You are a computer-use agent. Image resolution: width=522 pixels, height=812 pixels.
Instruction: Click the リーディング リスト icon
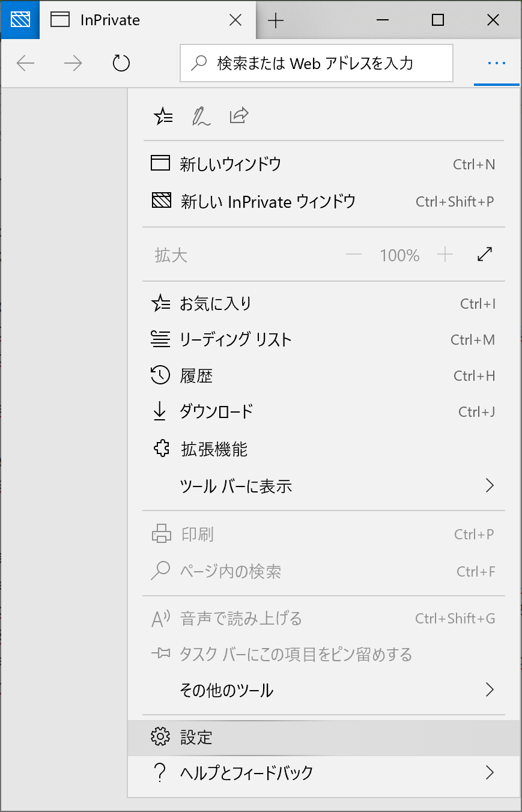click(160, 339)
